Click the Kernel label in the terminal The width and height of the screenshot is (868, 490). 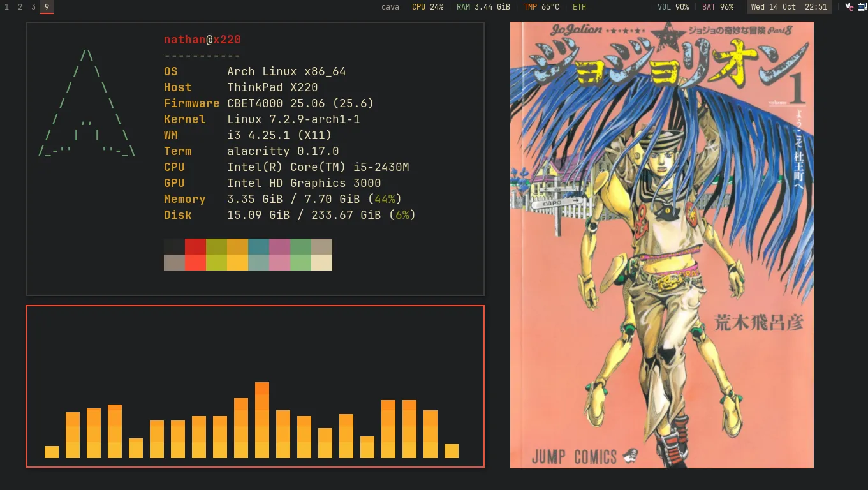click(185, 119)
